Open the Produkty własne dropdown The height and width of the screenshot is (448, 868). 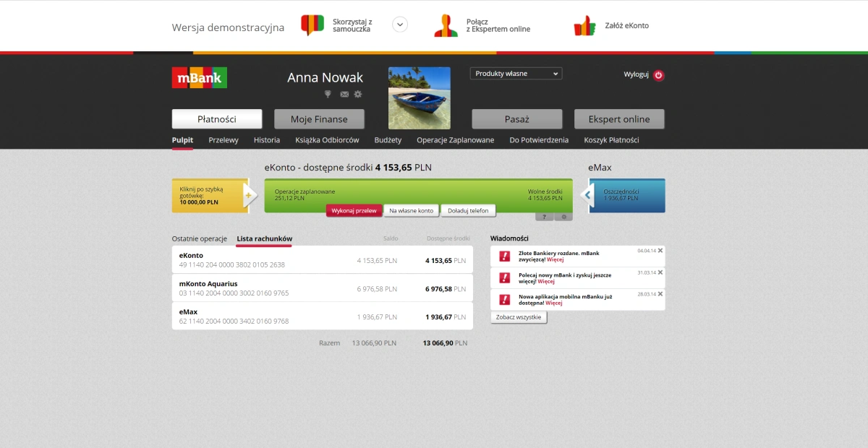coord(516,74)
